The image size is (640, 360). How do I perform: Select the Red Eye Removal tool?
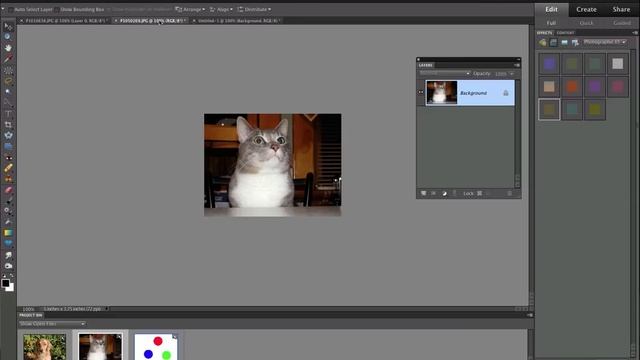pos(8,157)
